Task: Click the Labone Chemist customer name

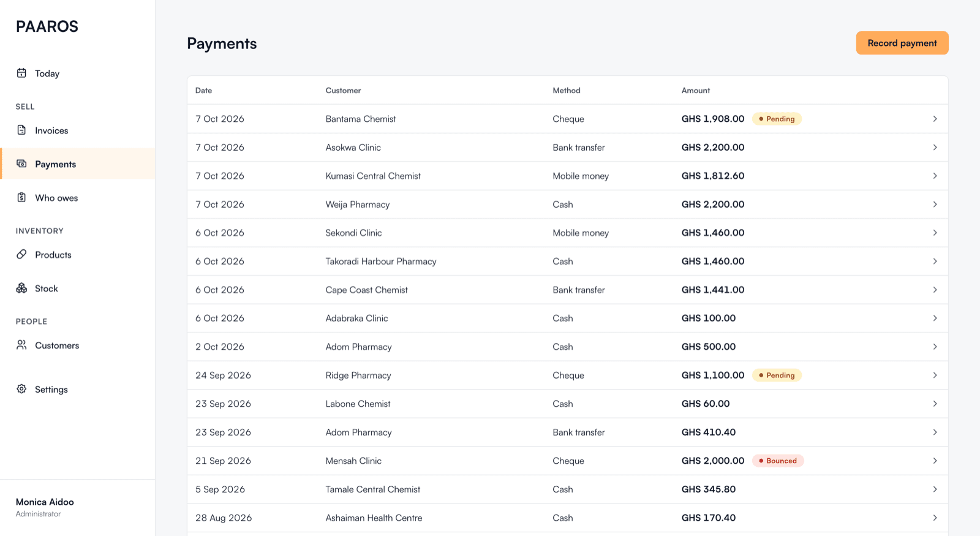Action: 358,404
